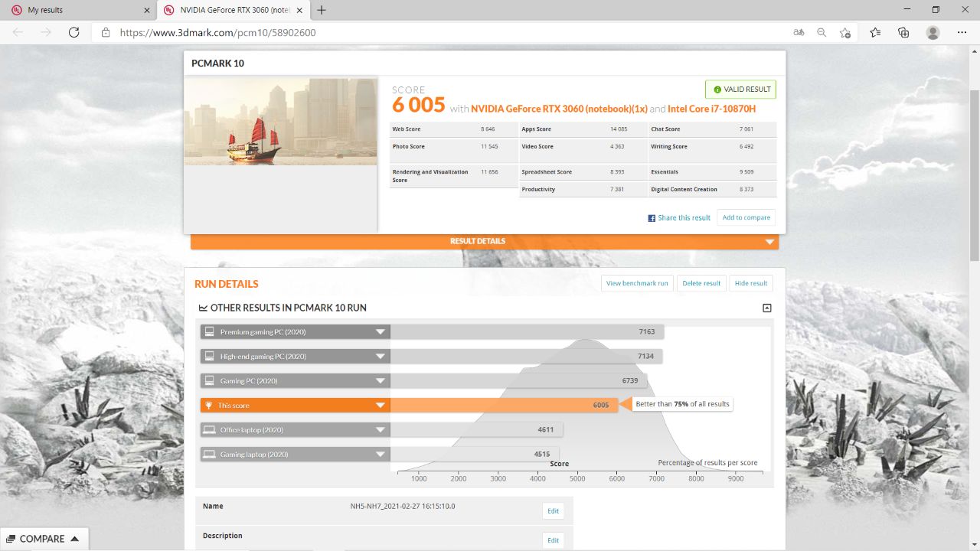980x551 pixels.
Task: Click the Office laptop (2020) laptop icon
Action: pos(209,430)
